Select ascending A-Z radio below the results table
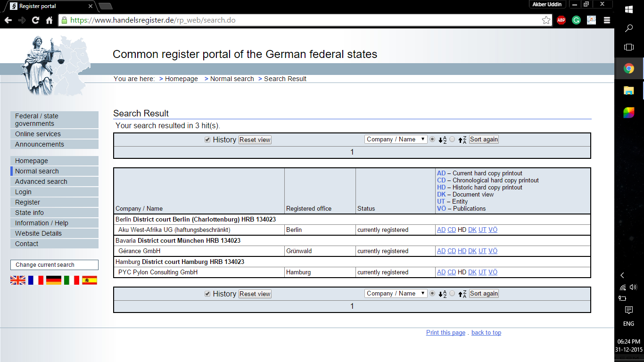The width and height of the screenshot is (644, 362). (x=432, y=294)
